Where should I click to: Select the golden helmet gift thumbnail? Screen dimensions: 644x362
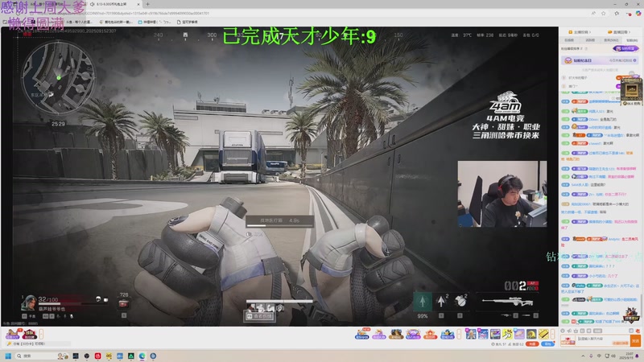531,334
